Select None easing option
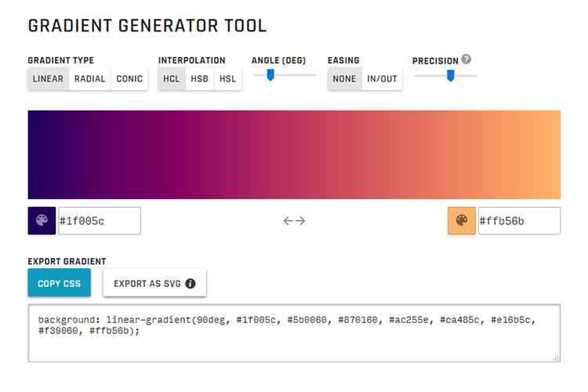 point(344,79)
